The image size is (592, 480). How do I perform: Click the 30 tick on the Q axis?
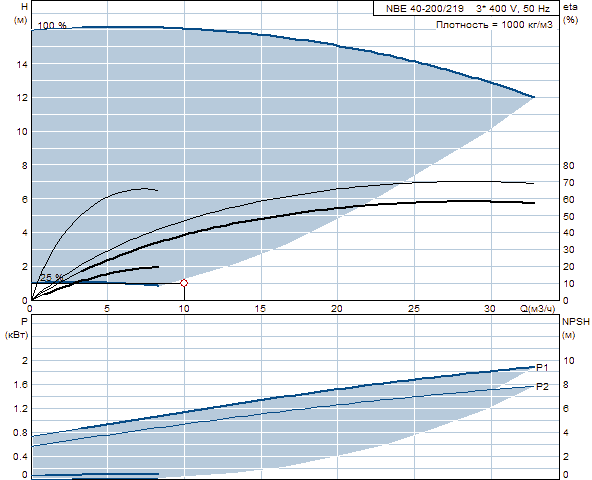[490, 309]
